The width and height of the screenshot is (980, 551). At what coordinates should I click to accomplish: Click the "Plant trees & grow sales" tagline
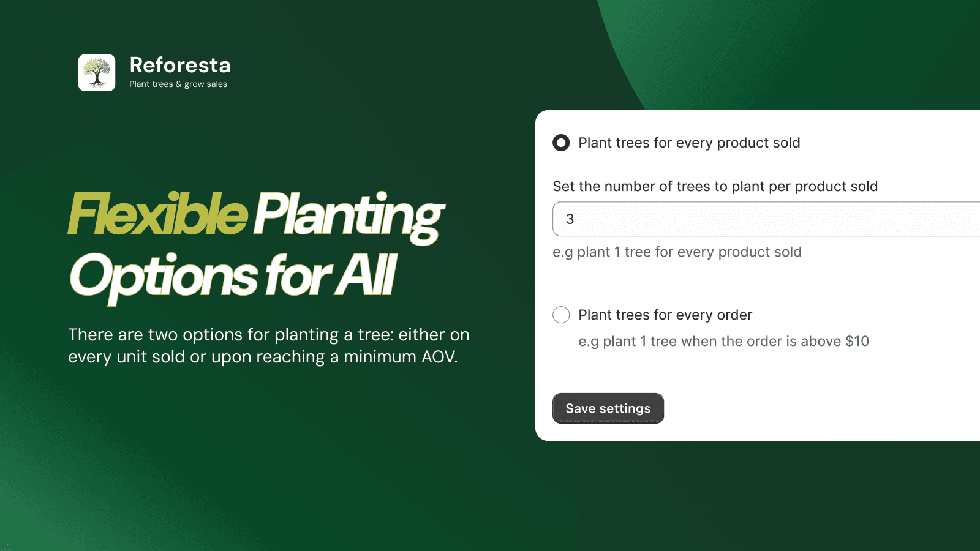click(x=178, y=84)
